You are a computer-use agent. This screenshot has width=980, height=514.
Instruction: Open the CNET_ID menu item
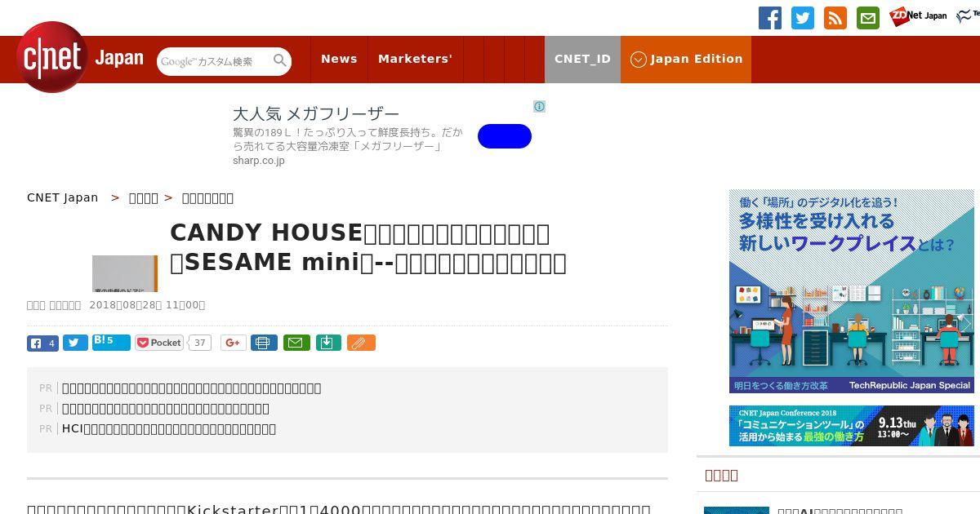[582, 59]
